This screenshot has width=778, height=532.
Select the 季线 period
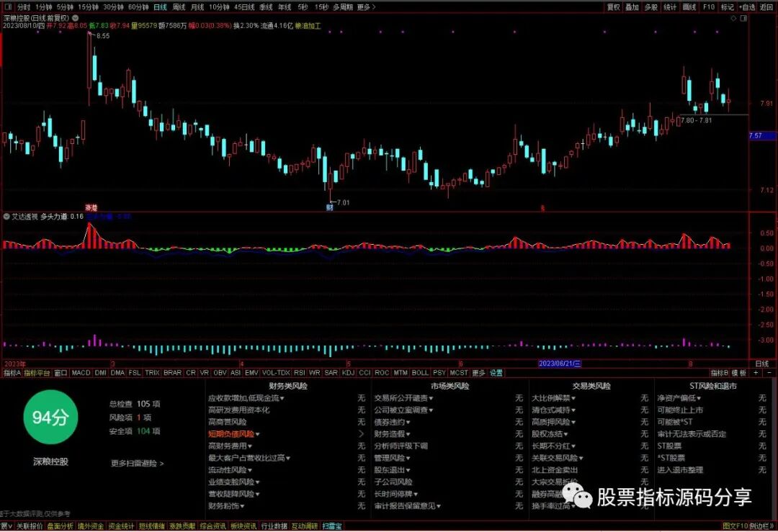tap(266, 7)
